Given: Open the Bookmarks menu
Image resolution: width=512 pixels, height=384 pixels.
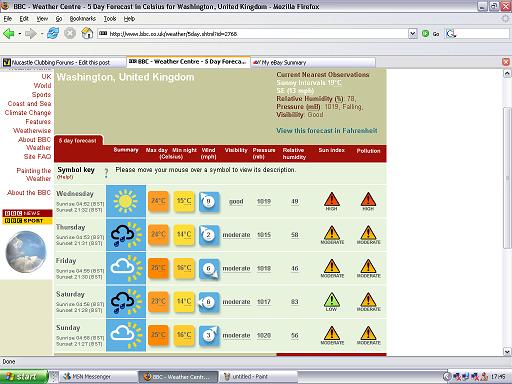Looking at the screenshot, I should tap(83, 19).
